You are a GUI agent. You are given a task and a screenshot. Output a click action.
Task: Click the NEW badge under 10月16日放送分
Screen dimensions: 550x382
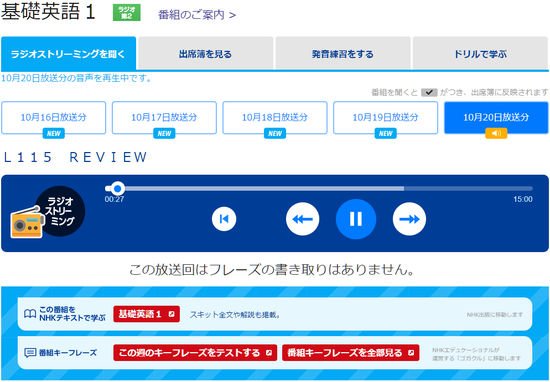(x=54, y=133)
